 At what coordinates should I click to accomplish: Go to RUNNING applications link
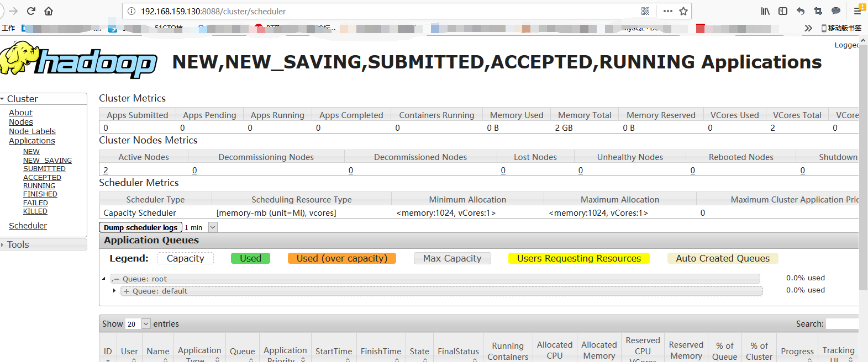39,186
